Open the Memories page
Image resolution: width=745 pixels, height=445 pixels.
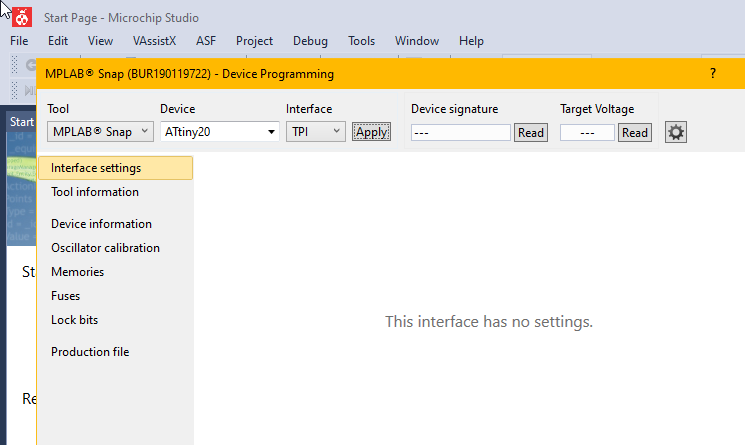pos(77,272)
